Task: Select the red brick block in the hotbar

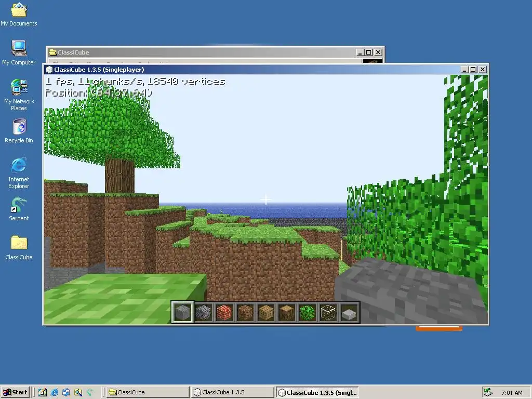Action: coord(224,312)
